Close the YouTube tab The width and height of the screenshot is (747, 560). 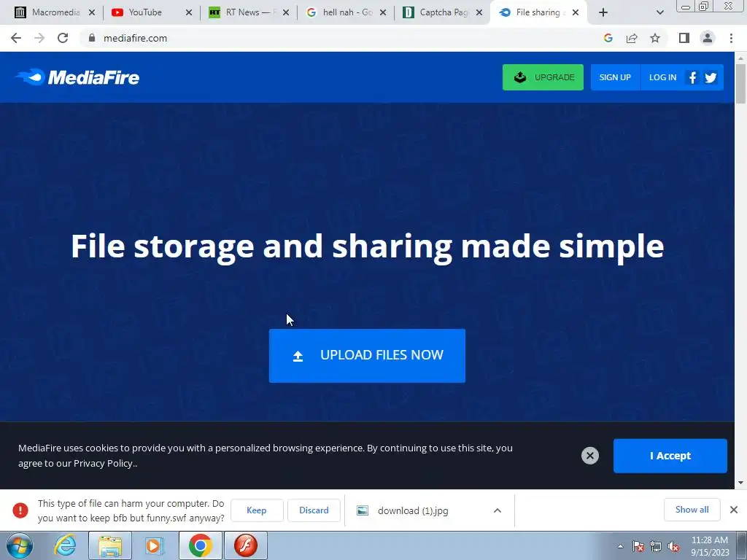189,12
